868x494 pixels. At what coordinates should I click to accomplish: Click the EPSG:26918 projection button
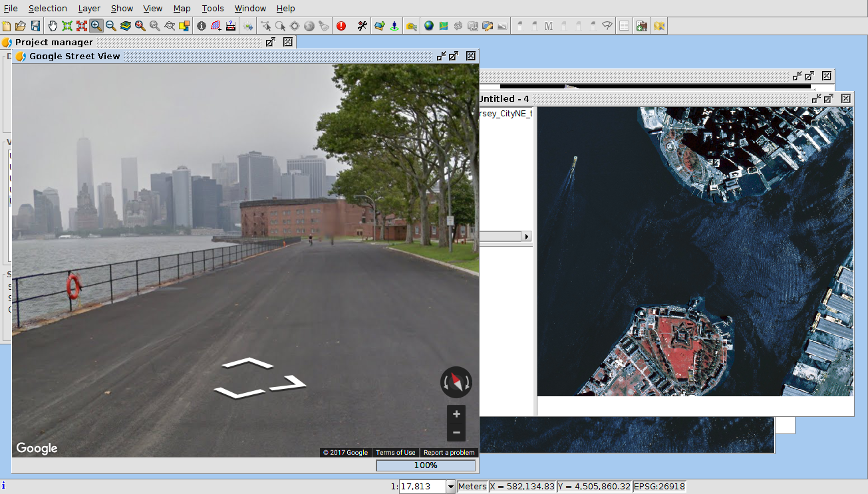pos(659,487)
